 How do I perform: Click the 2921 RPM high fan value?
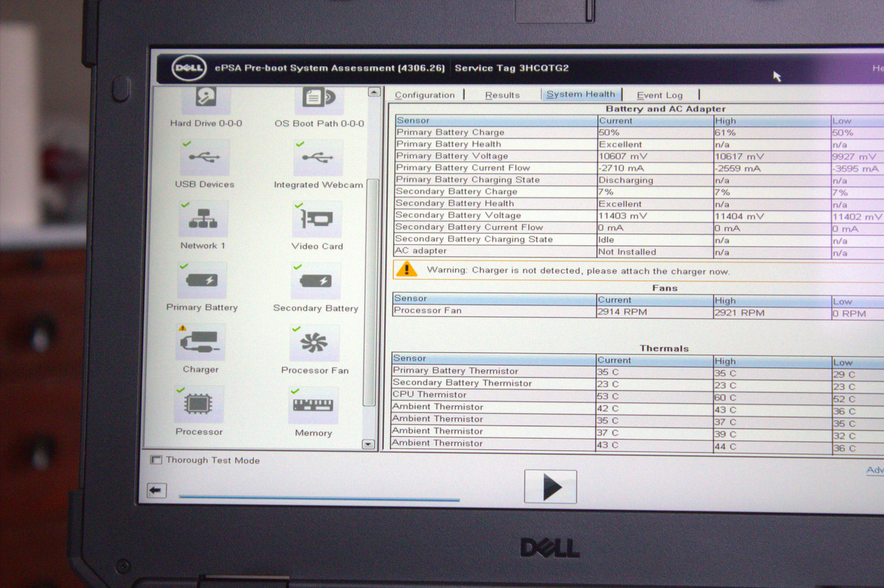739,313
